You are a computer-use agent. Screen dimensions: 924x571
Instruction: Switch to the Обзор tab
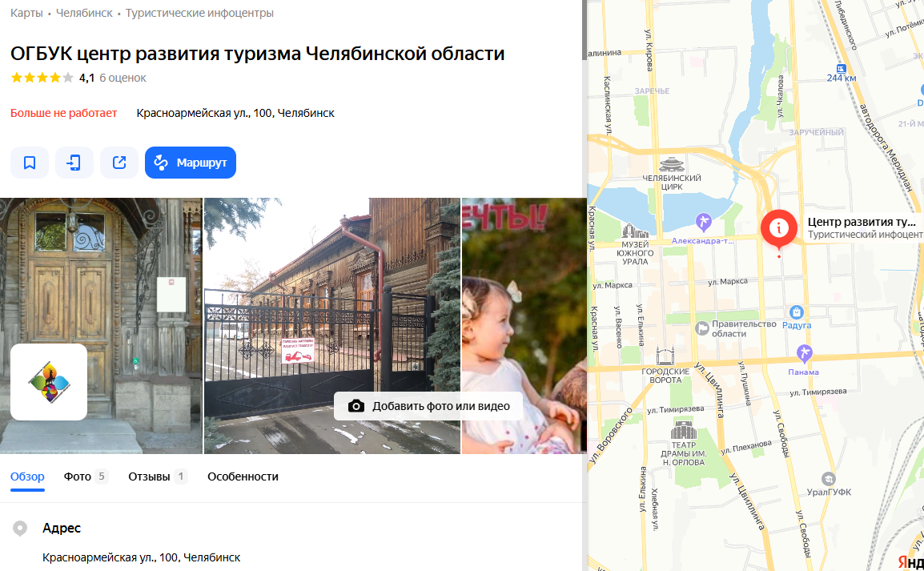pyautogui.click(x=27, y=477)
